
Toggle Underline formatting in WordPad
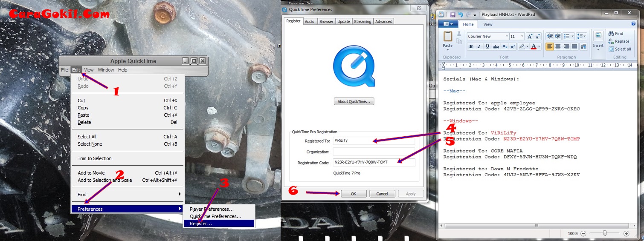487,46
